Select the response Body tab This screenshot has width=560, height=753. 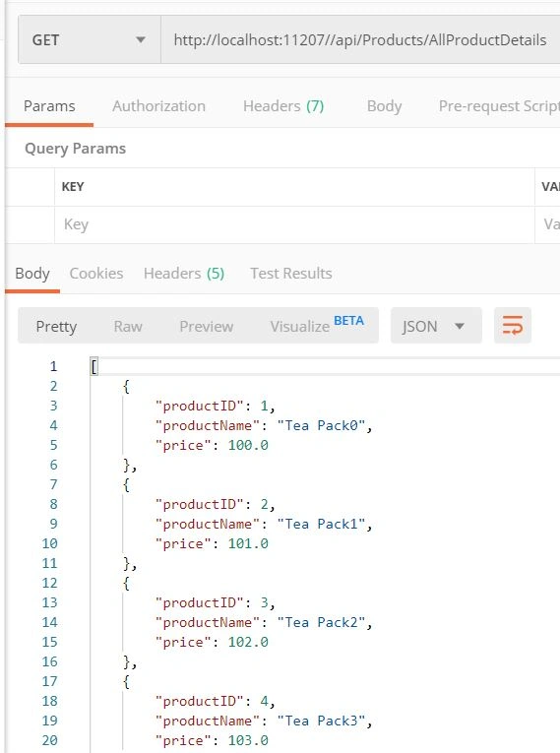tap(32, 274)
